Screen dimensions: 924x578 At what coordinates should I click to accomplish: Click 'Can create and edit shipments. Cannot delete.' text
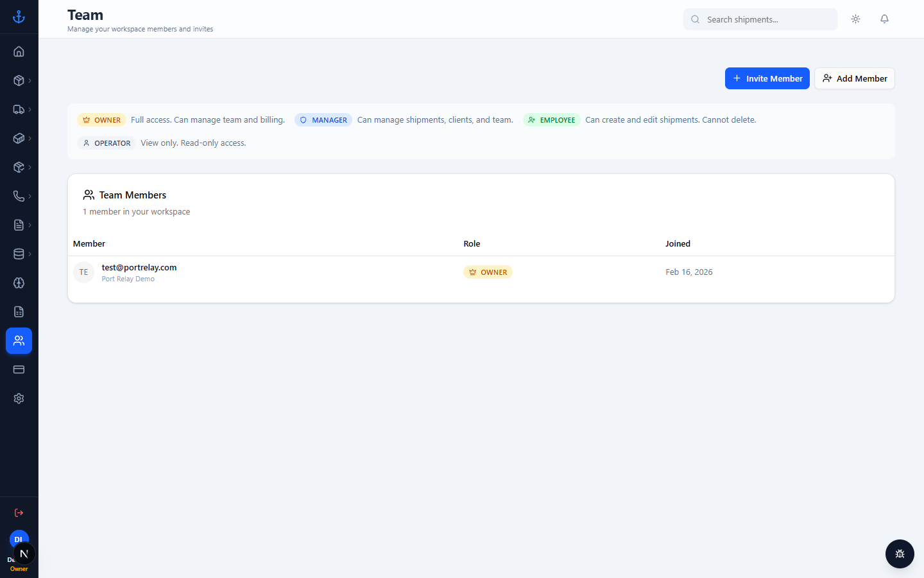[671, 120]
